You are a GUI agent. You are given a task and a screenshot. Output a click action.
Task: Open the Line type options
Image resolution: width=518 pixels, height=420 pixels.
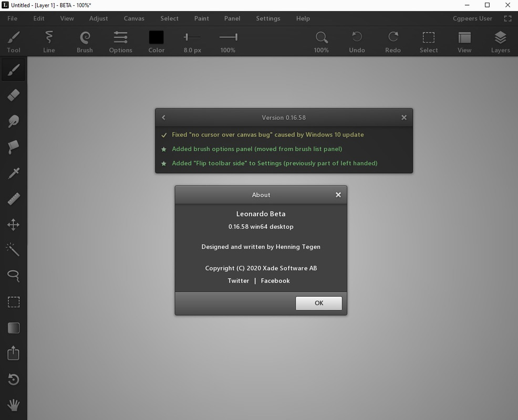coord(49,41)
